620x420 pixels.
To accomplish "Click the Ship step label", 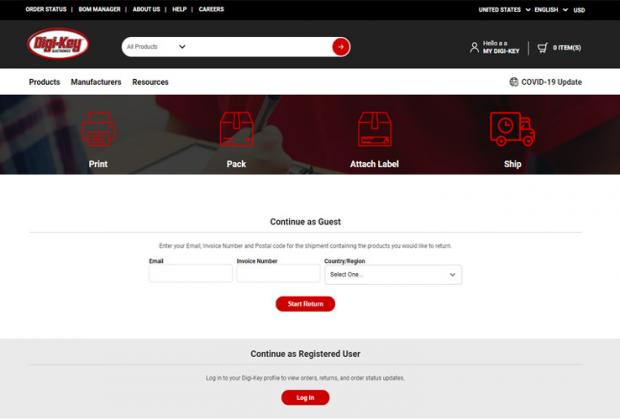I will [x=512, y=164].
